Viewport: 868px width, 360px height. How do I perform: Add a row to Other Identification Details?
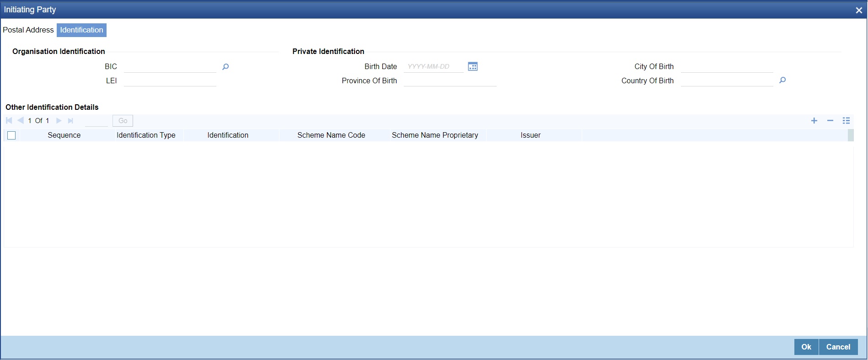pos(814,121)
